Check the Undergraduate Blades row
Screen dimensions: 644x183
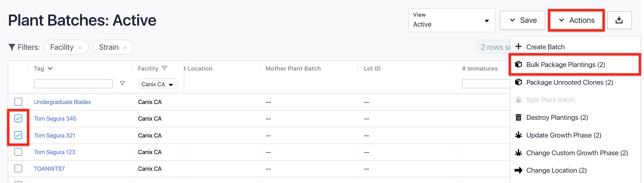click(18, 102)
